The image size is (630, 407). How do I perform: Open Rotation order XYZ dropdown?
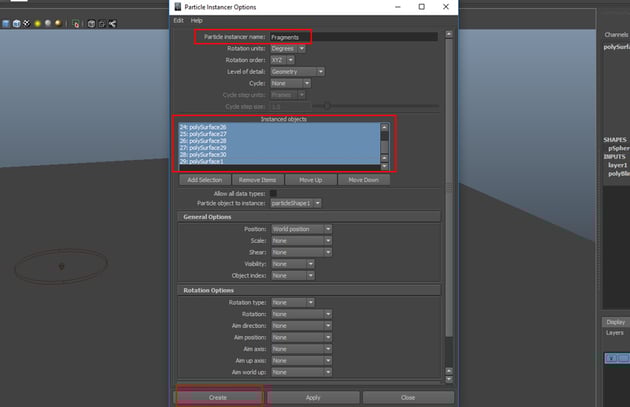(282, 60)
